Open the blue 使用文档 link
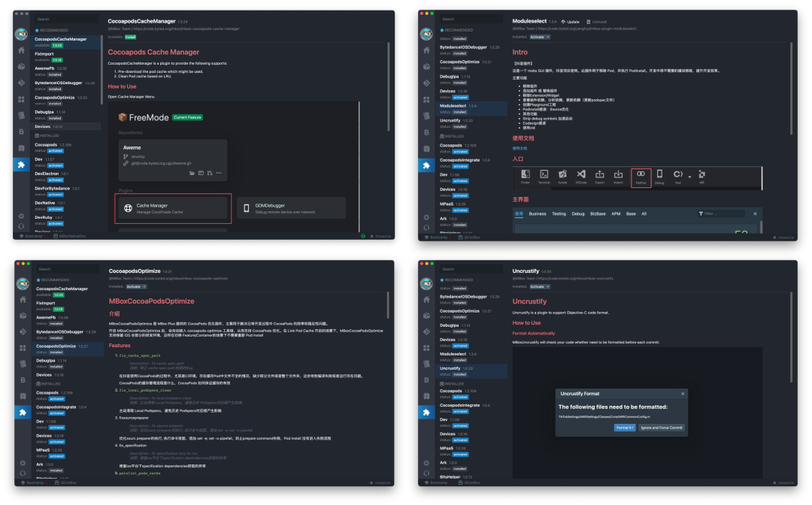Image resolution: width=812 pixels, height=505 pixels. tap(520, 149)
